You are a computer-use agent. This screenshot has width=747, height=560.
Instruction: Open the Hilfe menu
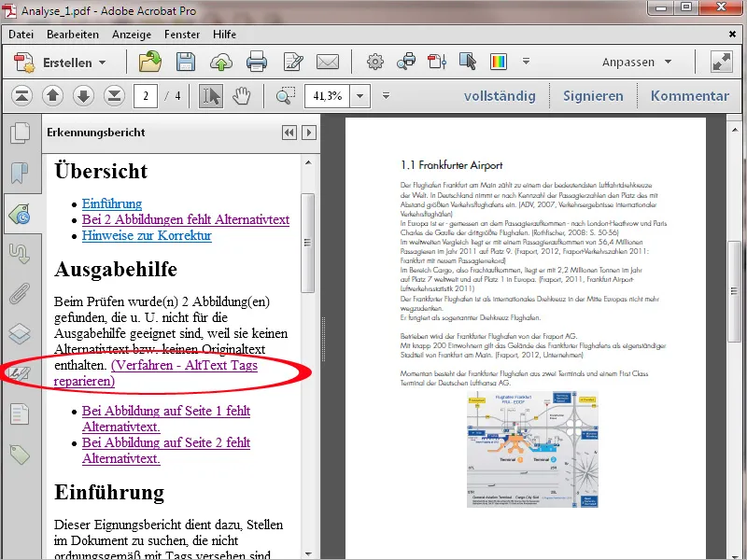(x=224, y=35)
